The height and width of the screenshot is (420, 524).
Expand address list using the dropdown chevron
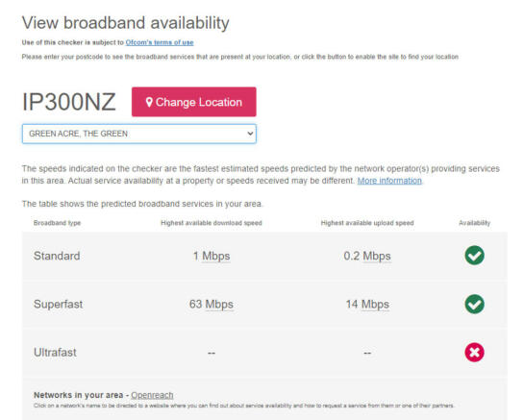click(x=250, y=134)
